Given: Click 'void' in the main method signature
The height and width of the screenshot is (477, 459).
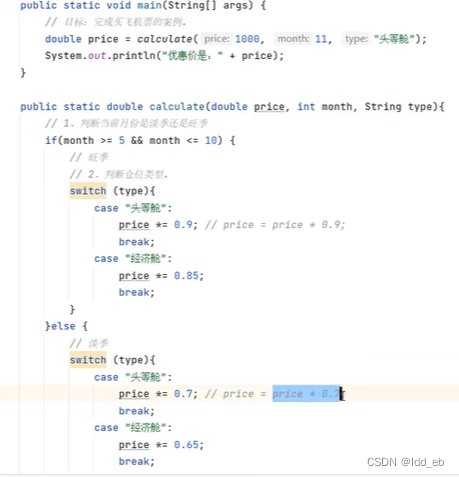Looking at the screenshot, I should pos(119,6).
